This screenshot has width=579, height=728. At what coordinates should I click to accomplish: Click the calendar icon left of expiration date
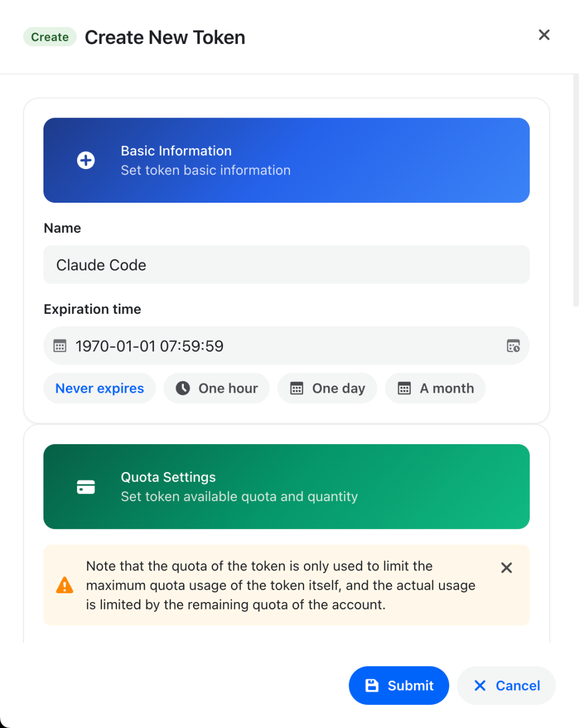pyautogui.click(x=60, y=346)
